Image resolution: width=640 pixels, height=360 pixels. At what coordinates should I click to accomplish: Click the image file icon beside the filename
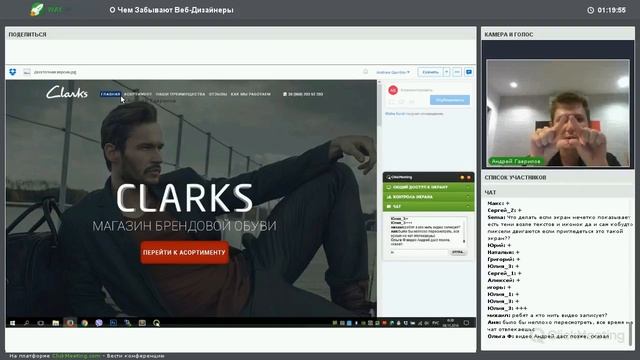[27, 72]
